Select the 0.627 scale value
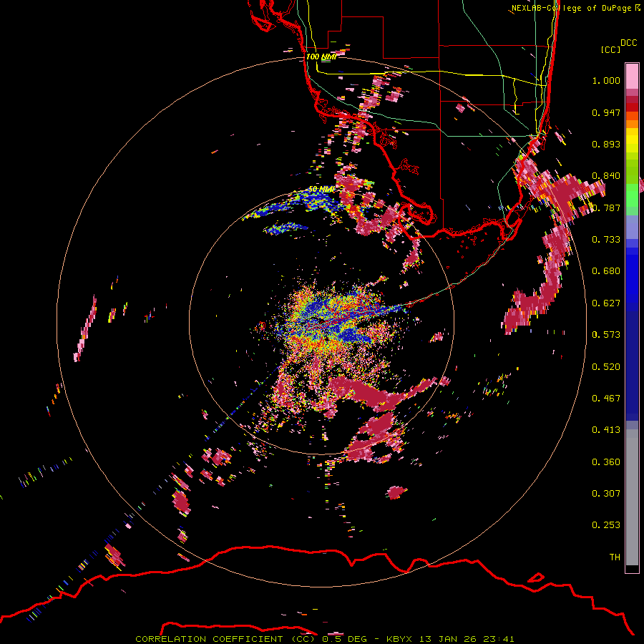The image size is (644, 644). point(606,303)
